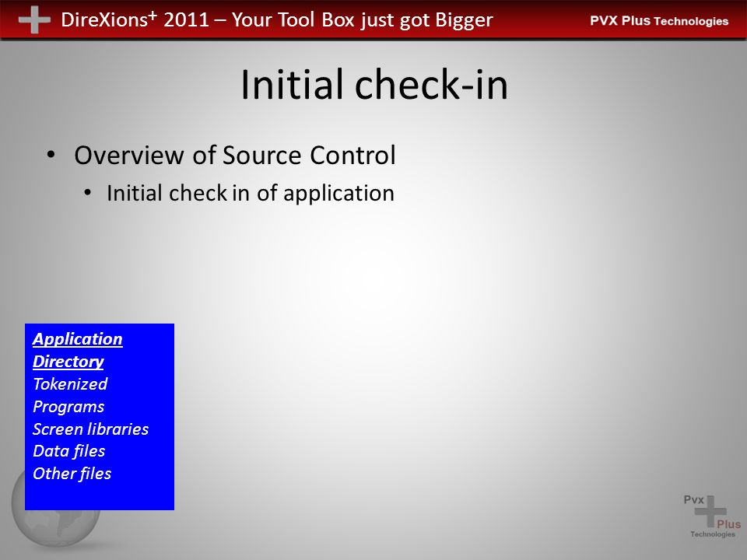Click the Pvx Plus Technologies logo

tap(712, 516)
